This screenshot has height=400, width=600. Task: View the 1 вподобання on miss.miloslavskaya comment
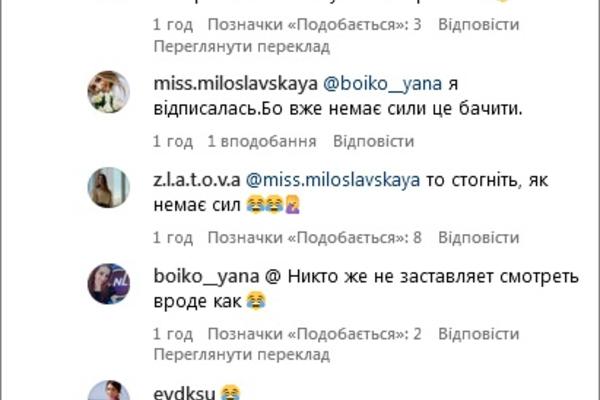(262, 141)
